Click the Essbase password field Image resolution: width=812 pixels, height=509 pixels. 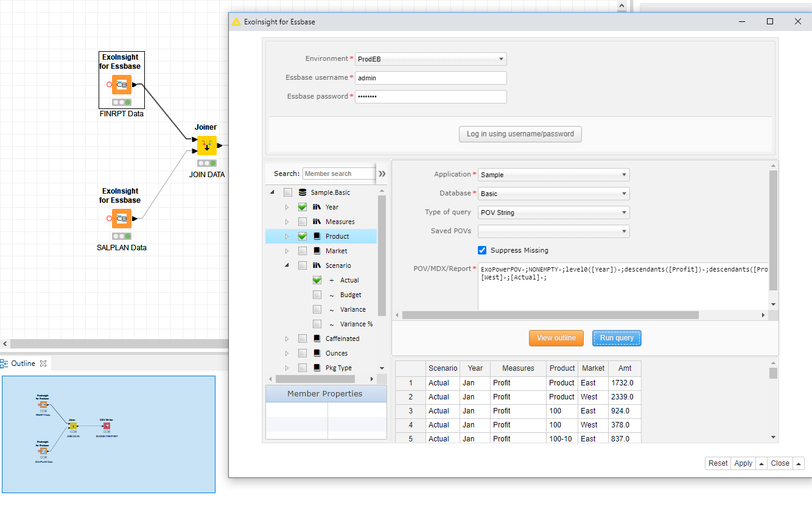point(430,97)
